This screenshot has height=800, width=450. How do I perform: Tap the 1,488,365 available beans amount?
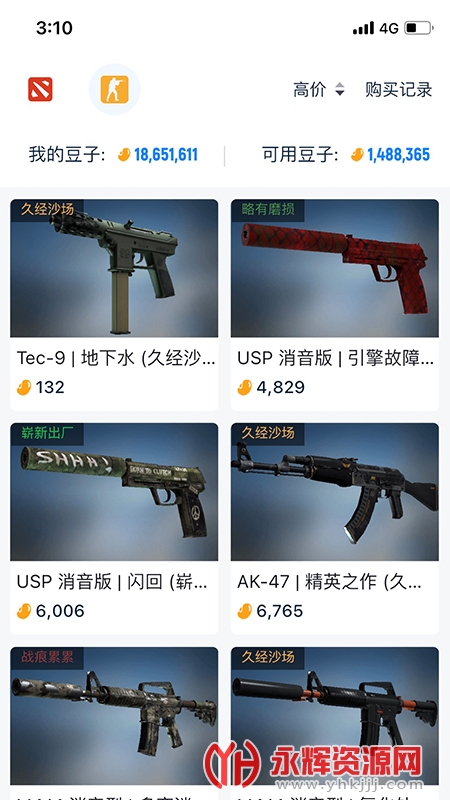coord(398,155)
